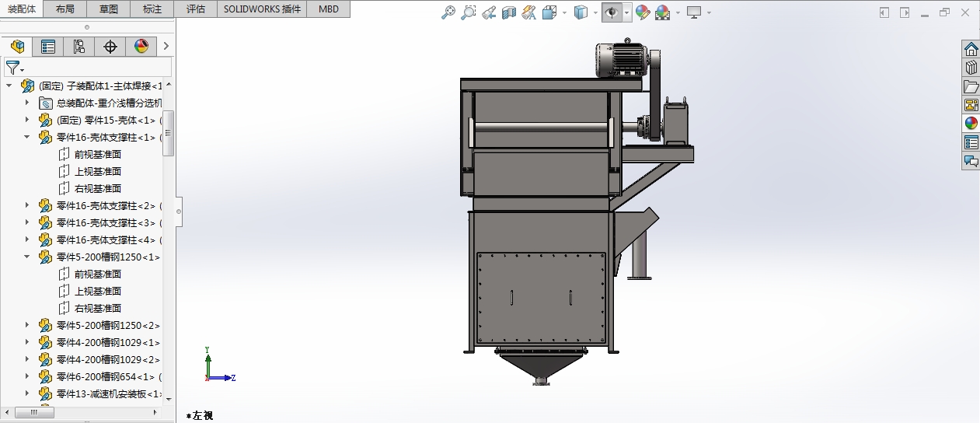Switch to 草图 tab
980x423 pixels.
coord(110,9)
